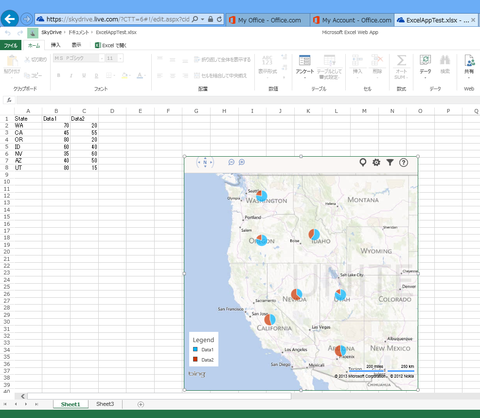Switch to the Insert (挿入) ribbon tab
Image resolution: width=480 pixels, height=418 pixels.
pos(55,45)
